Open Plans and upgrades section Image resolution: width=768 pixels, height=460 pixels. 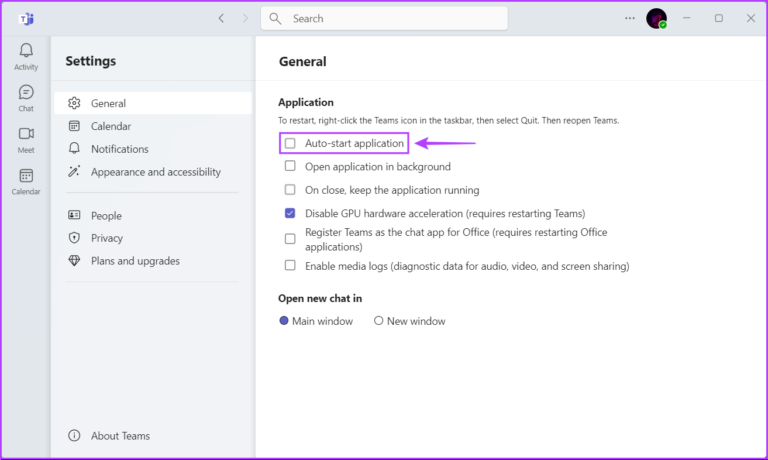point(153,261)
